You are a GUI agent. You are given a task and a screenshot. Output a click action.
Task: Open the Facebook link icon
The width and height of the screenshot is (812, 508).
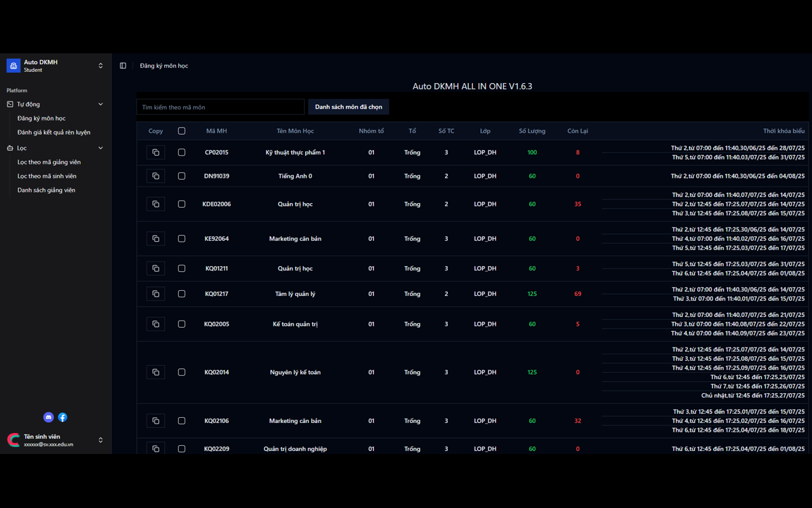(63, 417)
